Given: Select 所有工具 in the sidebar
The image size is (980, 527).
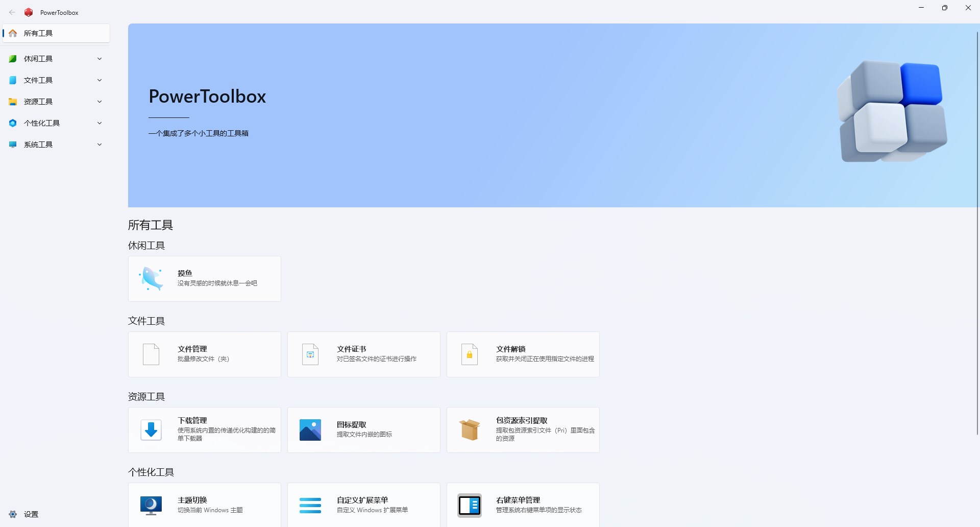Looking at the screenshot, I should [x=56, y=33].
